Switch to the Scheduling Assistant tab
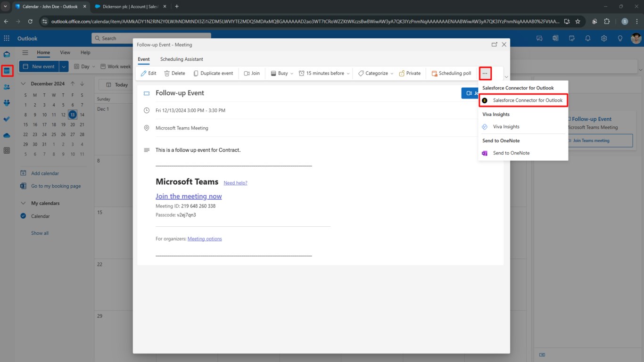644x362 pixels. pos(182,59)
